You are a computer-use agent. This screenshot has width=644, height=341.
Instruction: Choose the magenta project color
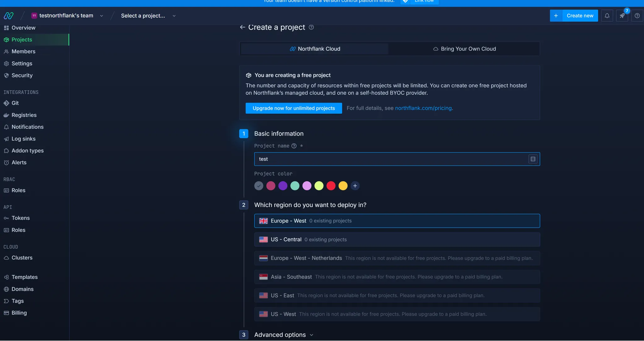(271, 186)
